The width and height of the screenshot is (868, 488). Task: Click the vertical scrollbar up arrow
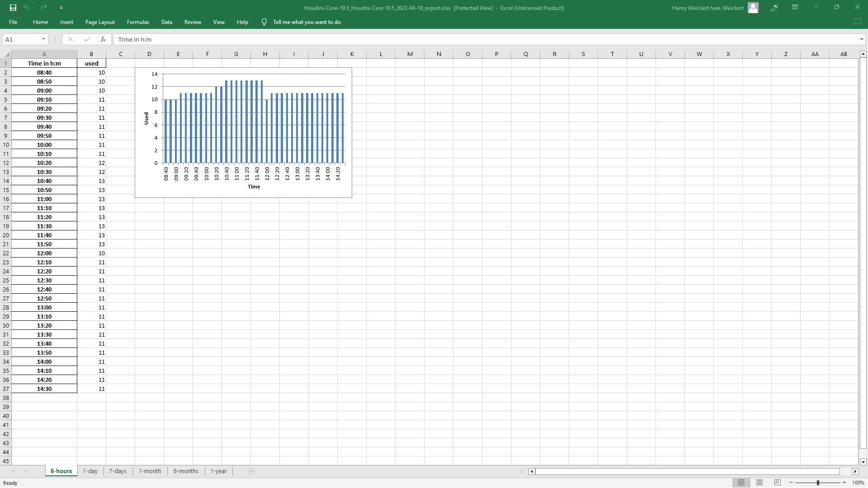point(863,54)
